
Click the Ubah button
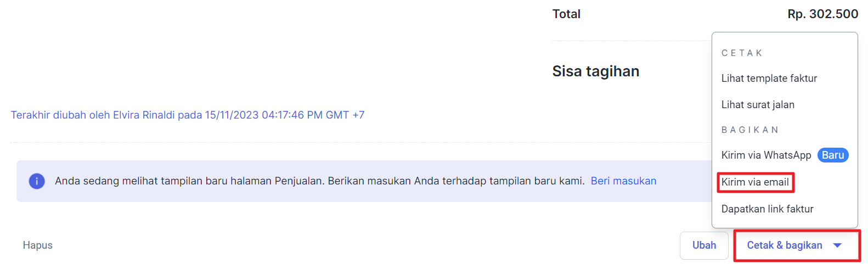click(704, 245)
